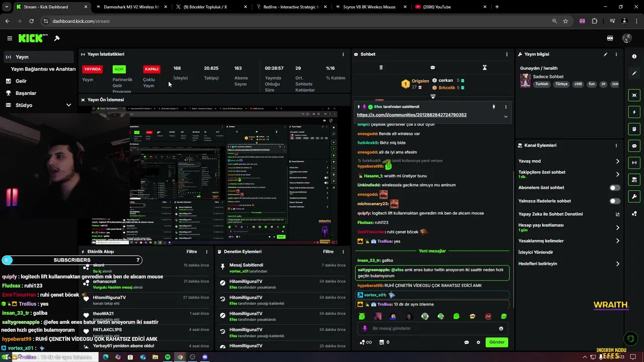This screenshot has width=644, height=362.
Task: Edit stream info with pencil in Yayın bilgisi
Action: [605, 54]
